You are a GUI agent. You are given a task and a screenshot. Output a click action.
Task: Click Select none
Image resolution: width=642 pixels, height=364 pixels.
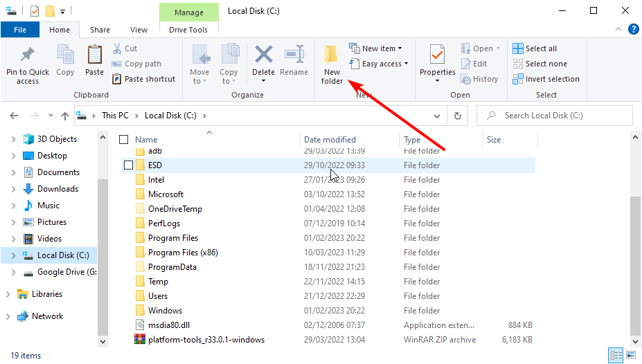[x=540, y=64]
